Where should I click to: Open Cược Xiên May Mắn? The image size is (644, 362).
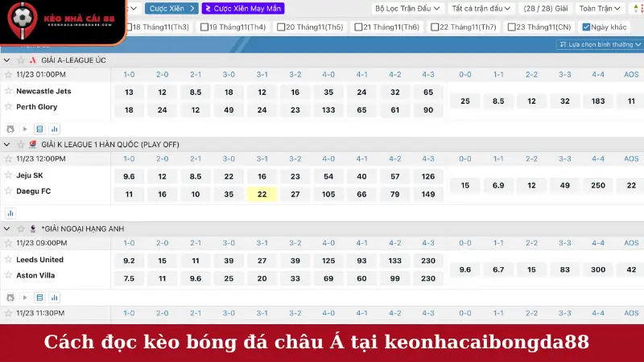(243, 8)
